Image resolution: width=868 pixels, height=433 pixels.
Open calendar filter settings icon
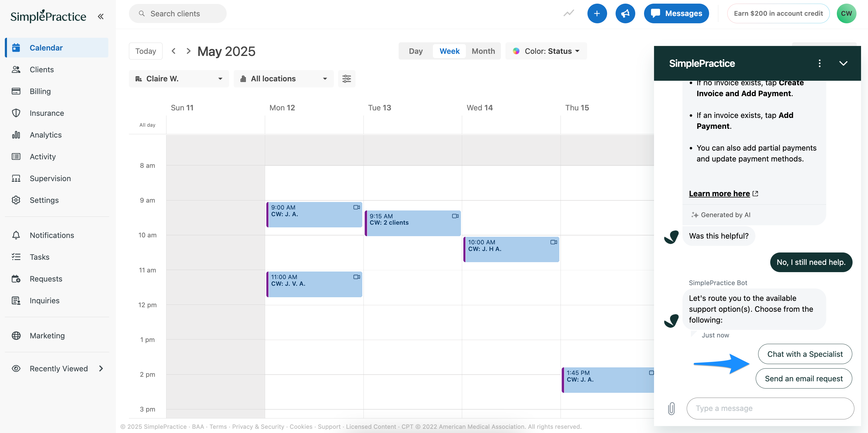tap(347, 78)
